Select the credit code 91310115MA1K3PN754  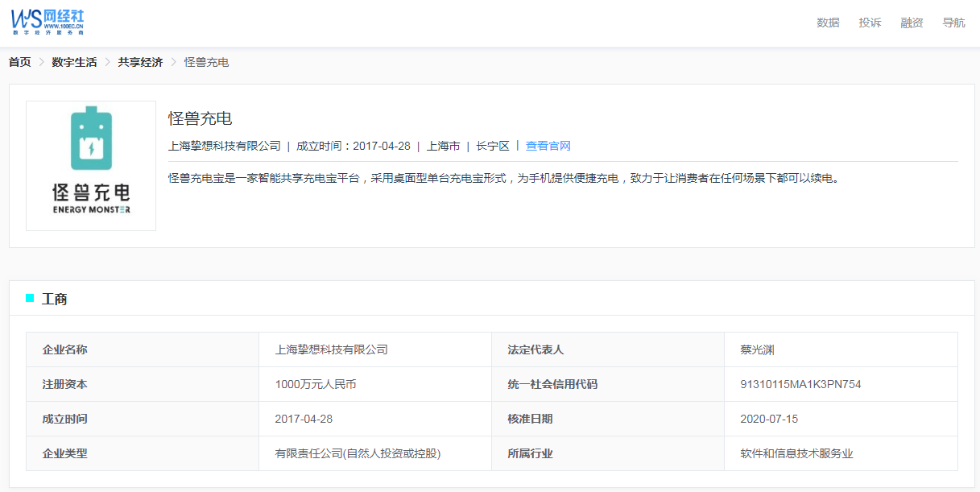(800, 384)
